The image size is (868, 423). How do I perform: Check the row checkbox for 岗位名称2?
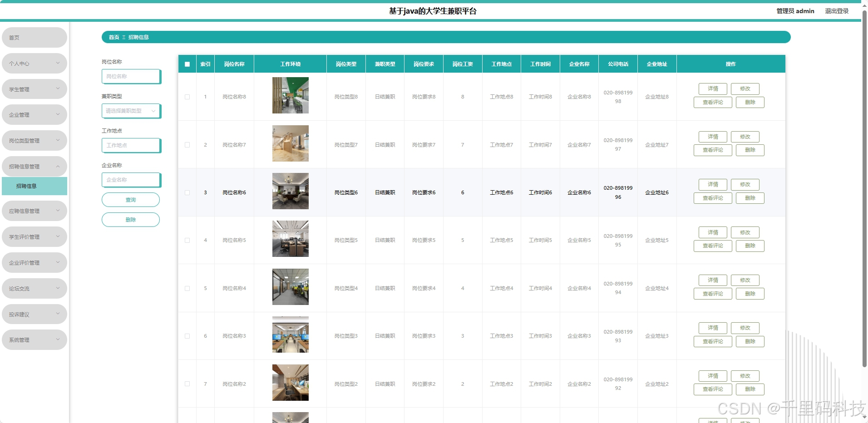click(x=187, y=384)
